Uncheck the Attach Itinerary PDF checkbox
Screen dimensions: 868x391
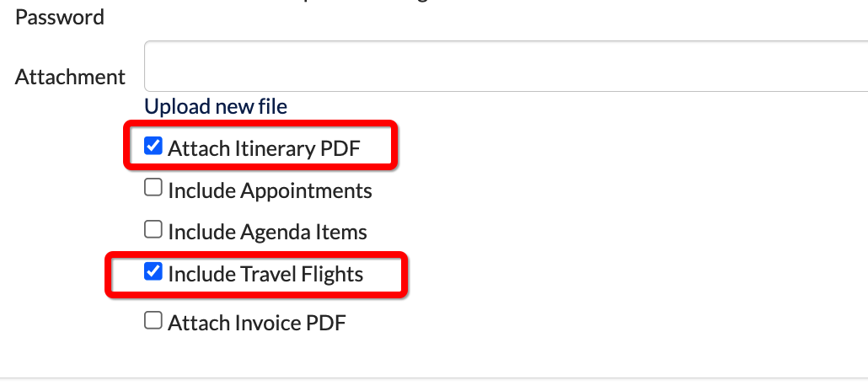[x=153, y=147]
